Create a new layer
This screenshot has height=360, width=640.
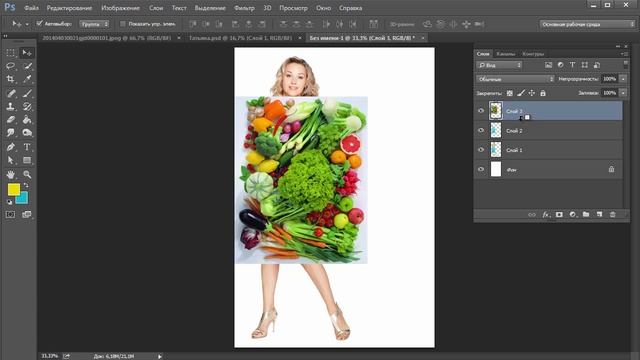click(599, 215)
